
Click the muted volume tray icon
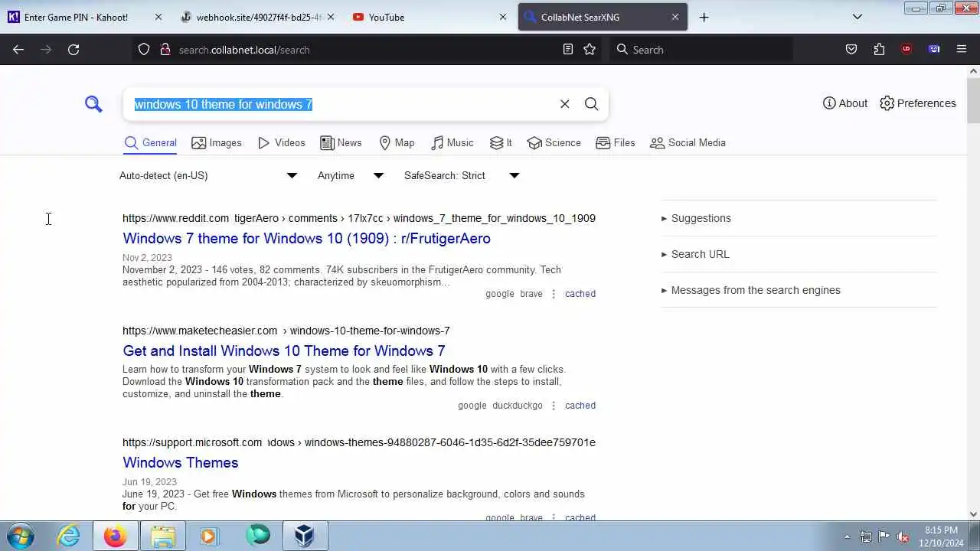tap(903, 536)
